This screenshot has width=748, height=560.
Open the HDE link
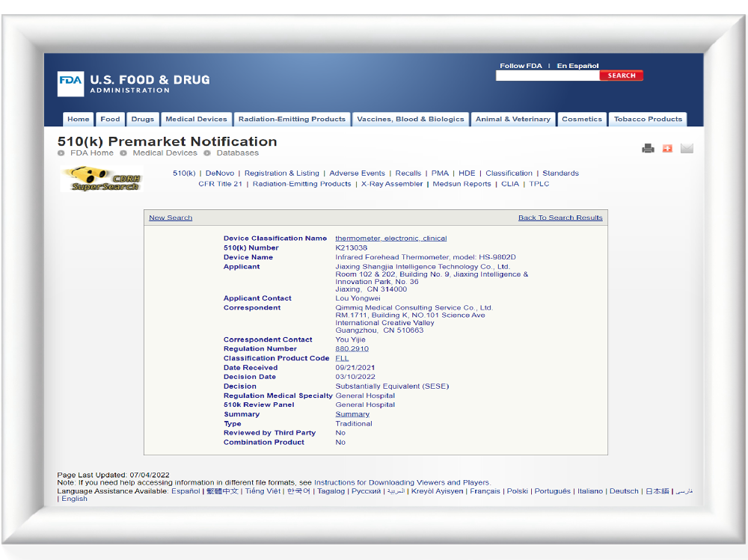467,173
